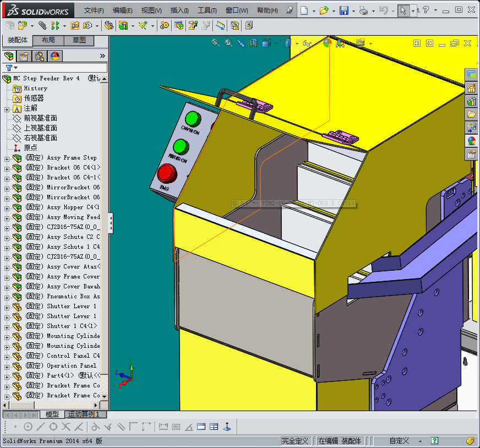Click the Save floppy disk icon
Screen dimensions: 480x448
tap(344, 10)
